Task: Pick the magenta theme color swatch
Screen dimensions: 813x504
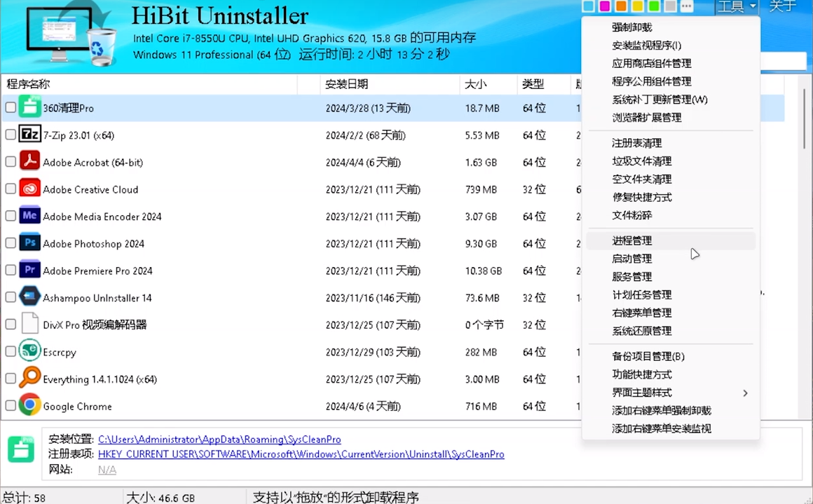Action: click(605, 6)
